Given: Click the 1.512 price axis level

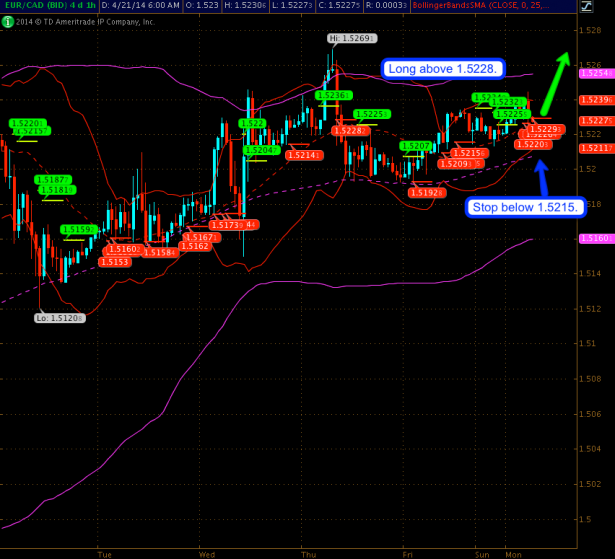Looking at the screenshot, I should click(591, 309).
